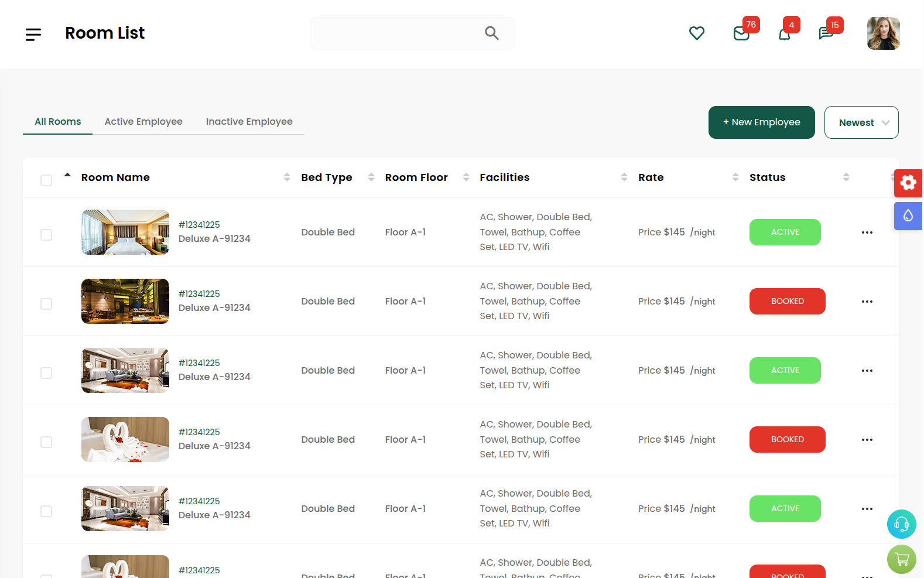This screenshot has width=924, height=578.
Task: Click the + New Employee button
Action: click(762, 122)
